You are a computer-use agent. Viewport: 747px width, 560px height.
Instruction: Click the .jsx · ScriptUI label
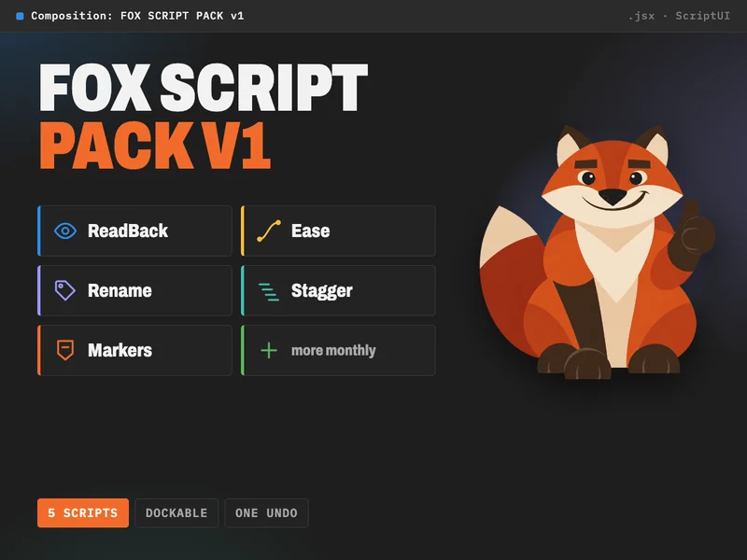pos(679,16)
